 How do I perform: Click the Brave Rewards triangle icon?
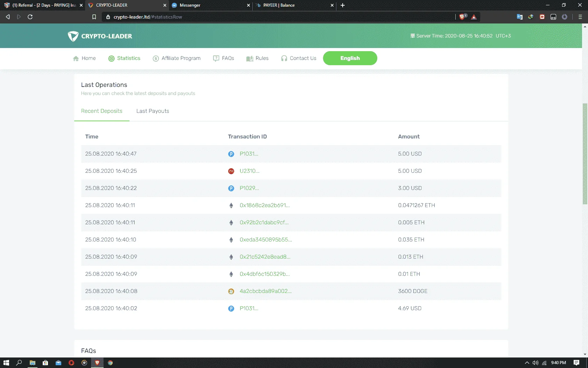point(474,17)
